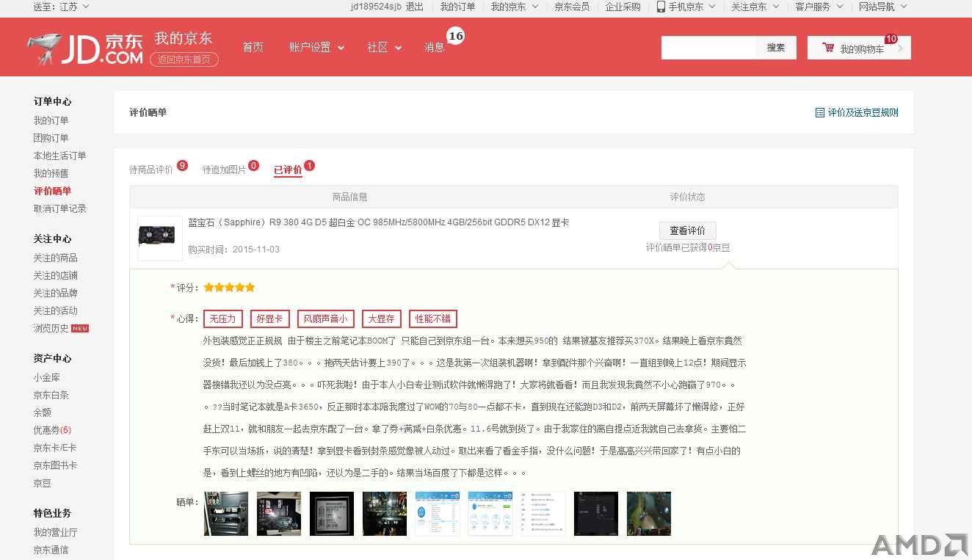972x560 pixels.
Task: Open the 账户设置 dropdown menu
Action: click(x=316, y=47)
